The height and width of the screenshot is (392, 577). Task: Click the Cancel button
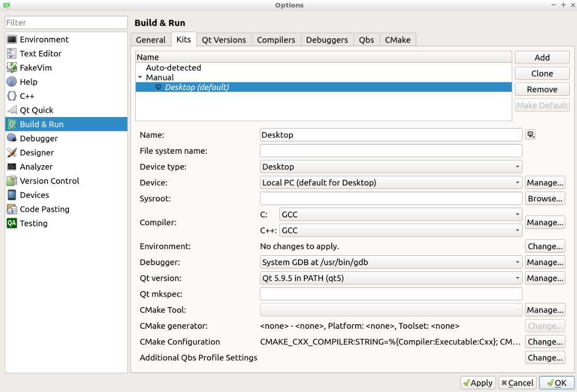517,383
